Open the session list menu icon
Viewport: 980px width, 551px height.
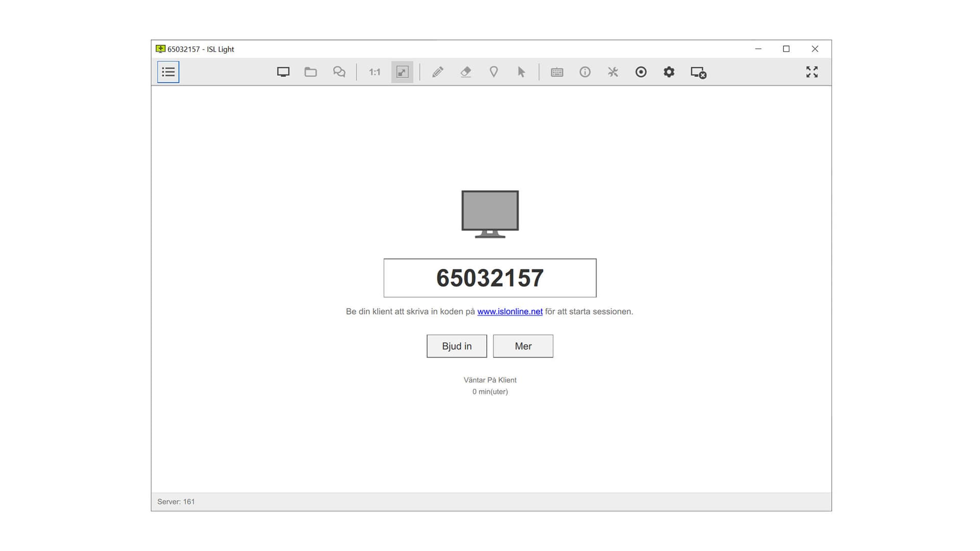pos(168,72)
